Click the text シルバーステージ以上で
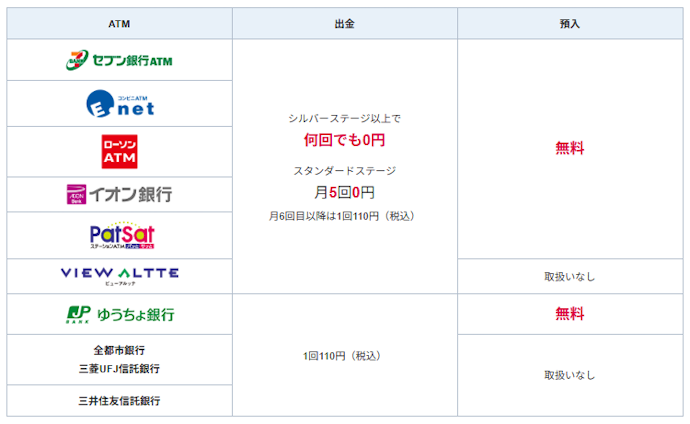This screenshot has width=690, height=424. pos(345,118)
